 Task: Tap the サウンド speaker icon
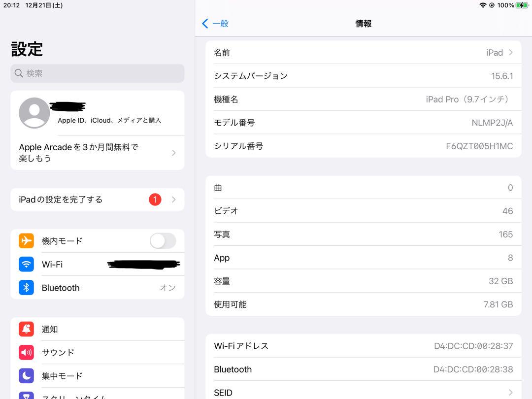tap(26, 353)
